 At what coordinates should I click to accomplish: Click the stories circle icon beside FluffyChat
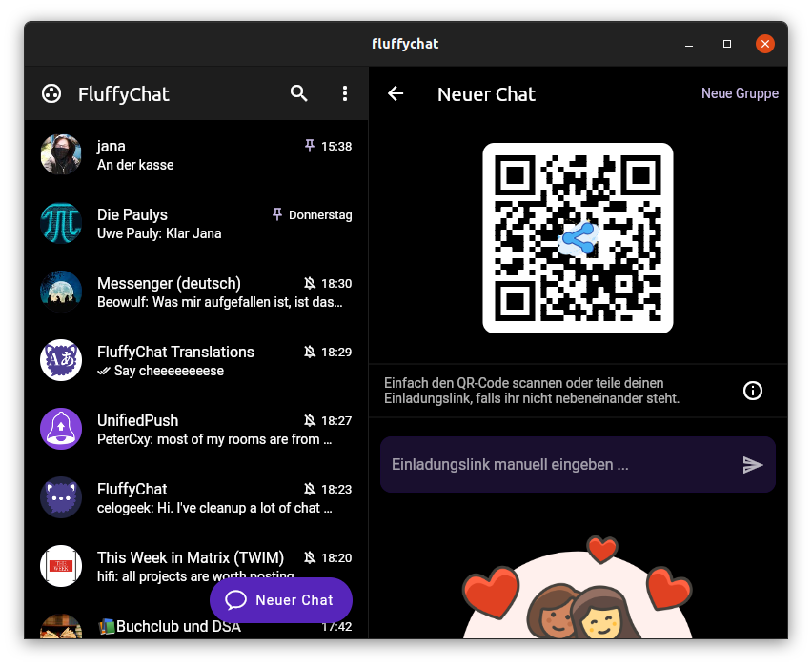[x=51, y=93]
